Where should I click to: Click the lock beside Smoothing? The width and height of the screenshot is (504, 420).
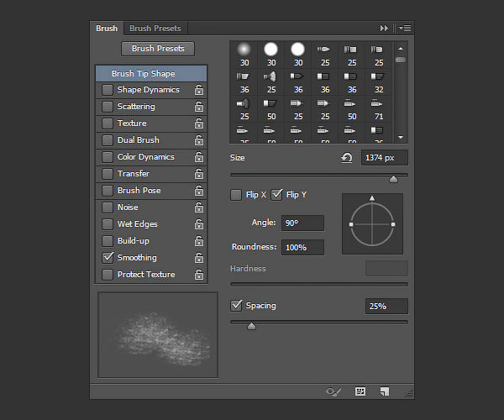199,258
